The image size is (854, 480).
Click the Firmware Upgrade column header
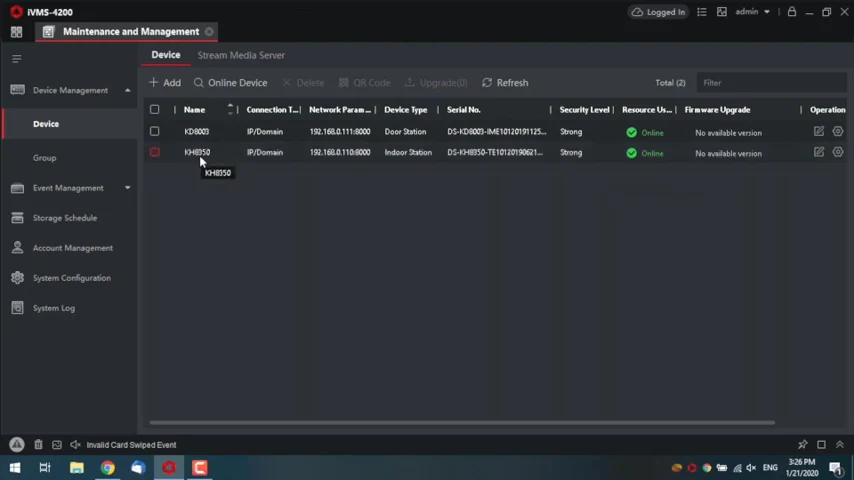(717, 110)
